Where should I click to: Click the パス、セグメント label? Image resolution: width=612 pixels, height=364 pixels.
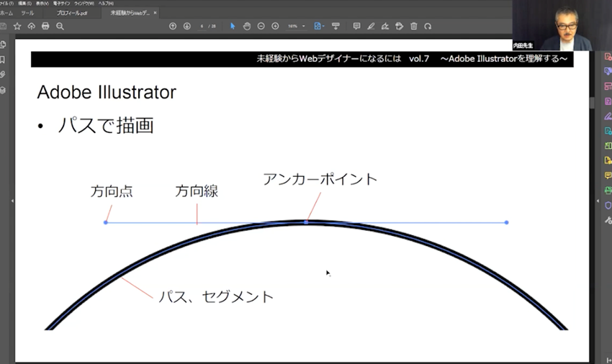(x=216, y=297)
